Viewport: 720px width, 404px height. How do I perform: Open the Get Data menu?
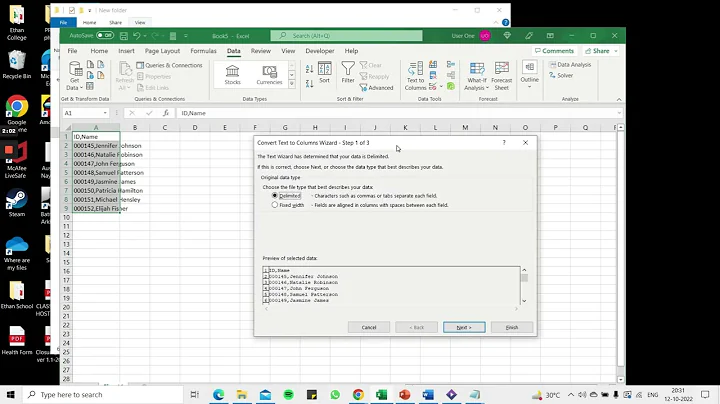pos(75,76)
